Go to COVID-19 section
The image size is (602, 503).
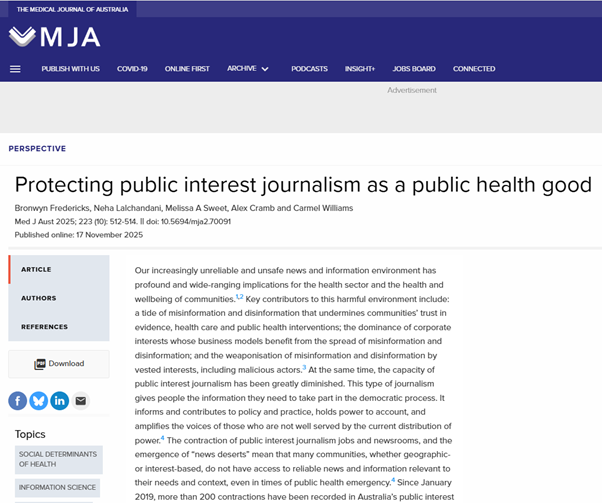132,69
